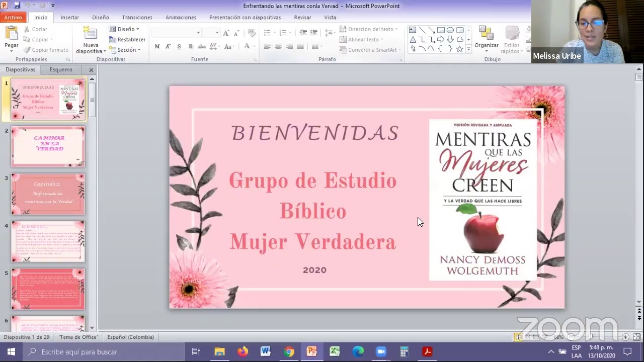644x362 pixels.
Task: Justify the text
Action: (300, 46)
